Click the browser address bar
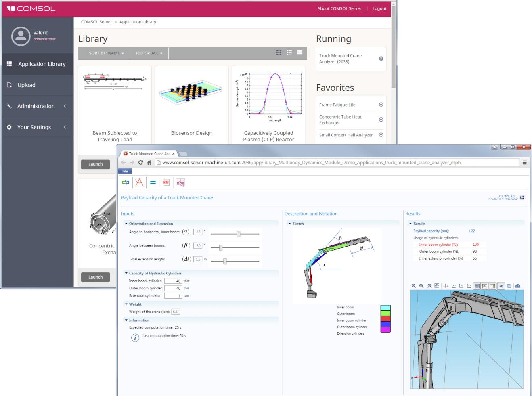The height and width of the screenshot is (396, 532). pyautogui.click(x=337, y=163)
